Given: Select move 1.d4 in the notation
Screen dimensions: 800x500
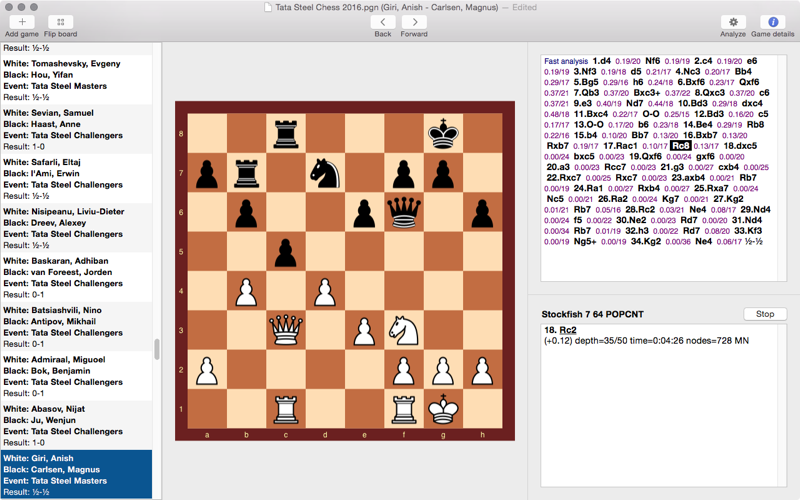Looking at the screenshot, I should coord(602,61).
